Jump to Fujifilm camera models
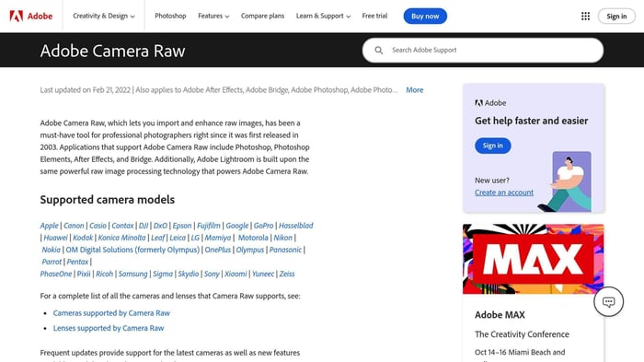This screenshot has width=644, height=362. 209,226
